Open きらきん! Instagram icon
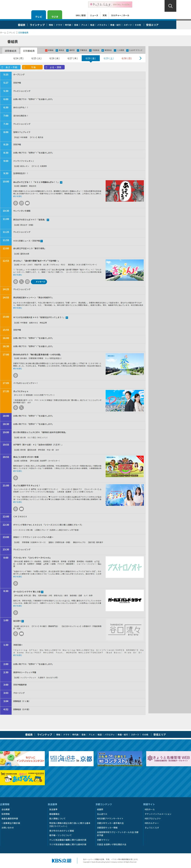Viewport: 191px width, 868px height. (27, 282)
